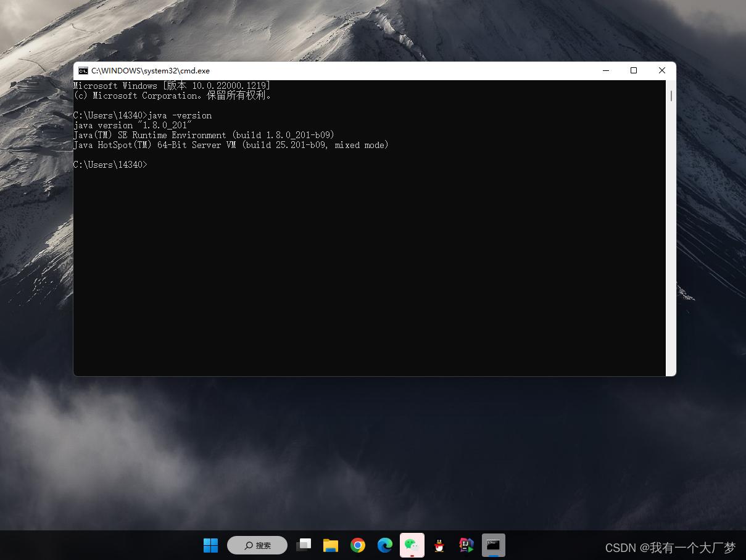
Task: Launch Google Chrome from the taskbar
Action: 358,545
